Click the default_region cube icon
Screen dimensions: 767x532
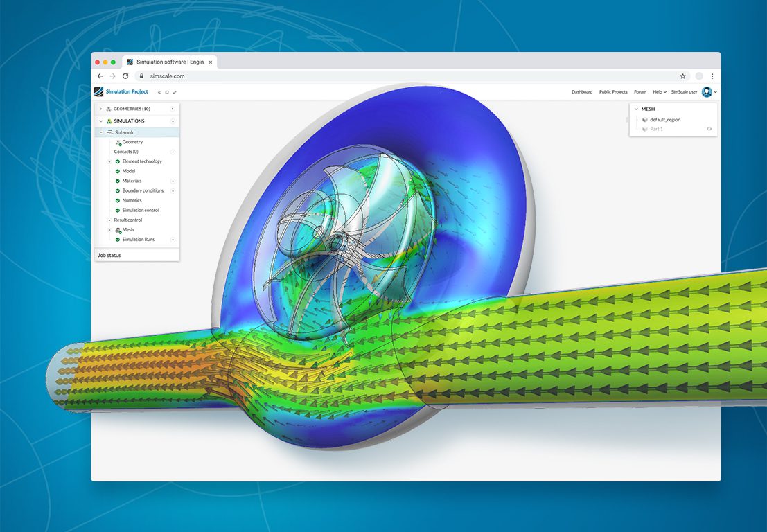645,120
